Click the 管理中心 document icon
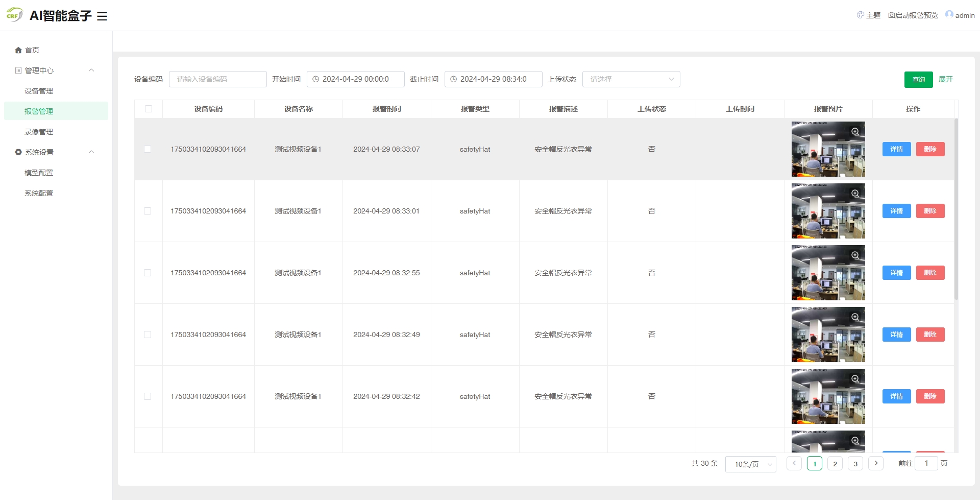Image resolution: width=980 pixels, height=500 pixels. [18, 70]
